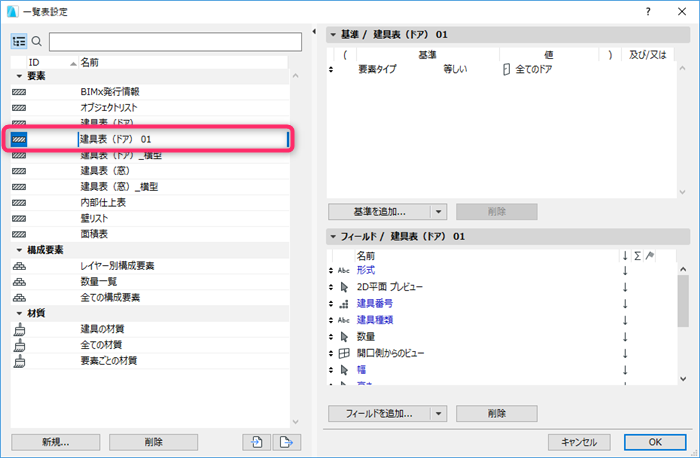Collapse the 構成要素 group

19,250
